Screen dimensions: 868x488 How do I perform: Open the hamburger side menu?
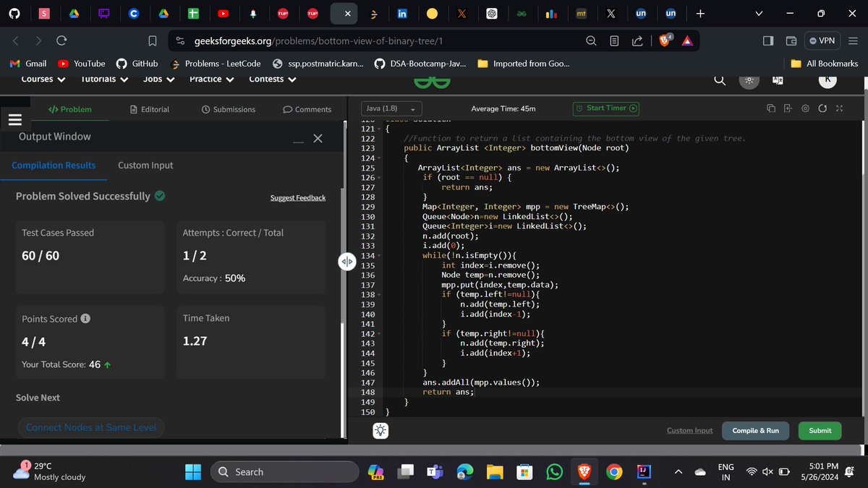(14, 120)
